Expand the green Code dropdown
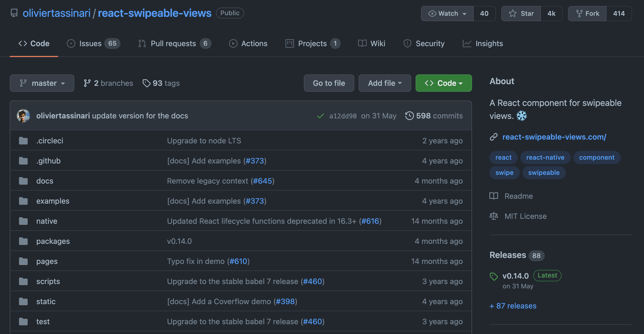Screen dimensions: 644x334 pyautogui.click(x=443, y=83)
